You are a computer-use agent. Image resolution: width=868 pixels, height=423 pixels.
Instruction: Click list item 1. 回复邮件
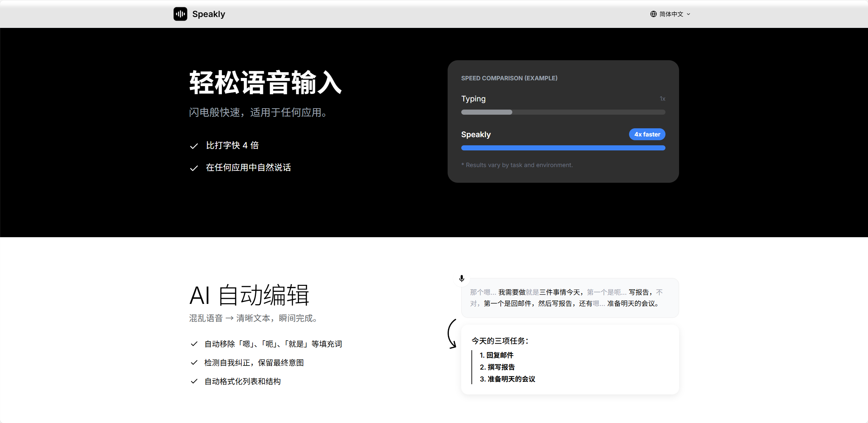point(497,355)
